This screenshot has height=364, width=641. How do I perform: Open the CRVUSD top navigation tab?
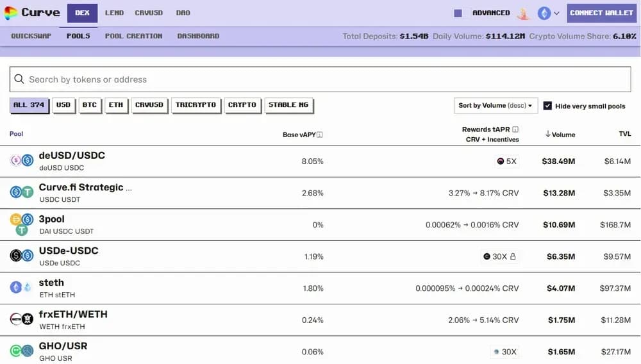pos(149,13)
